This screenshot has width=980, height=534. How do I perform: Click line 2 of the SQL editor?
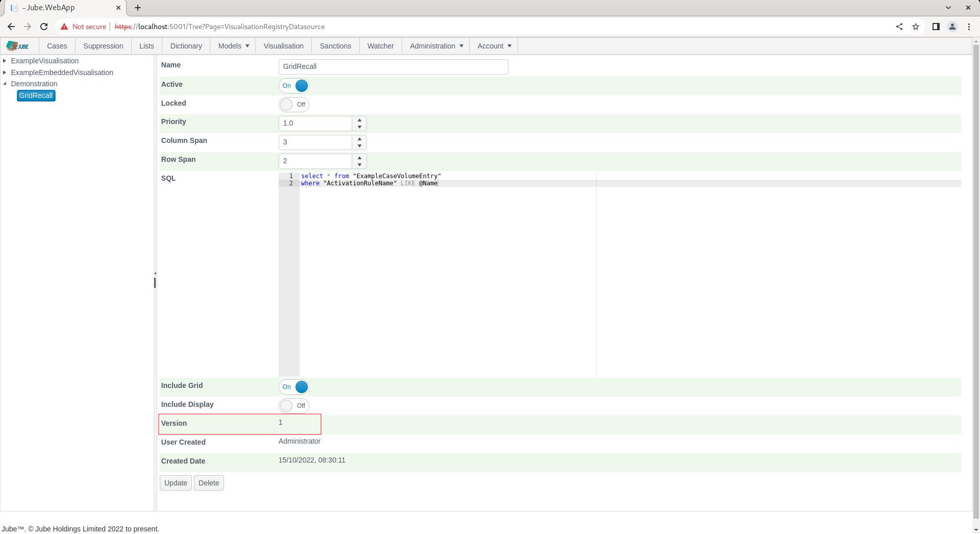[x=630, y=183]
